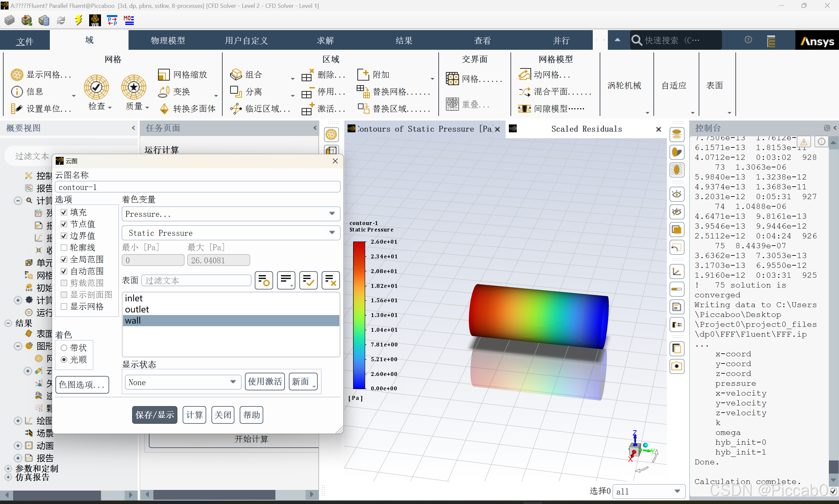Expand the 动画 (Animation) tree node

18,446
